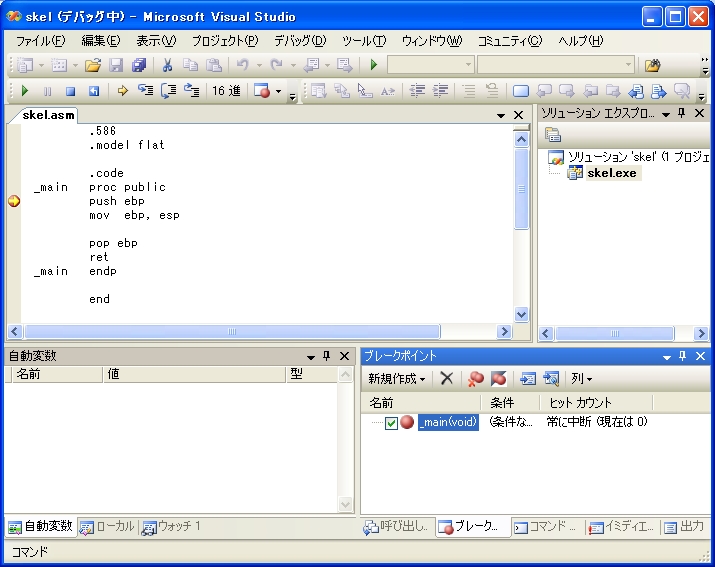The width and height of the screenshot is (715, 567).
Task: Open the ツール(T) menu
Action: pos(364,41)
